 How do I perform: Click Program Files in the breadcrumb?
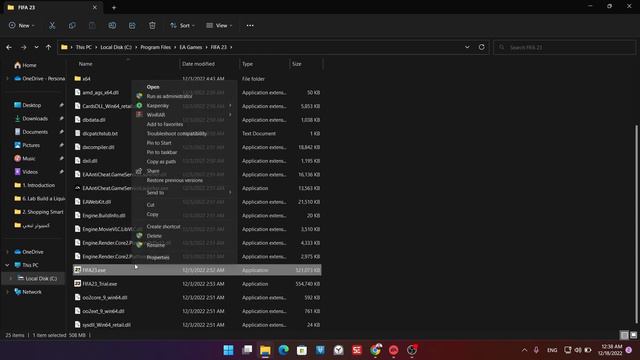click(156, 47)
